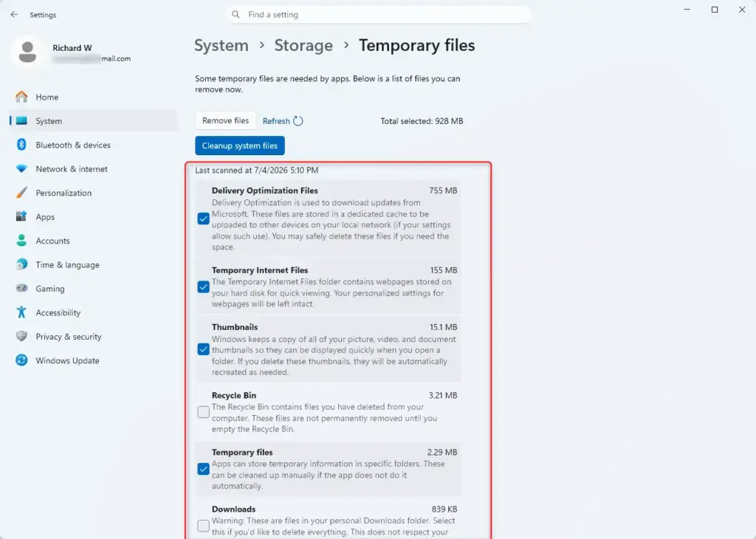Select the Time & language label
This screenshot has width=756, height=539.
[67, 264]
